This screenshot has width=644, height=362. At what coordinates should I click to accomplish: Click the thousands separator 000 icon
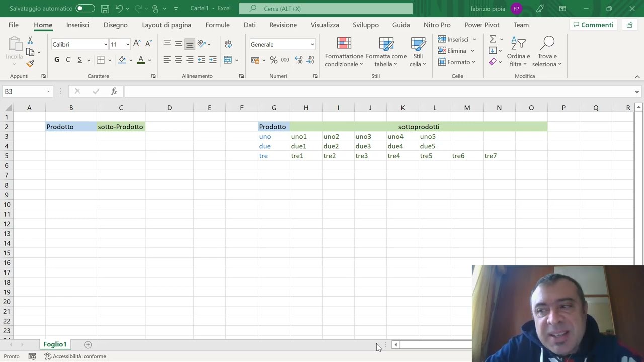(285, 60)
